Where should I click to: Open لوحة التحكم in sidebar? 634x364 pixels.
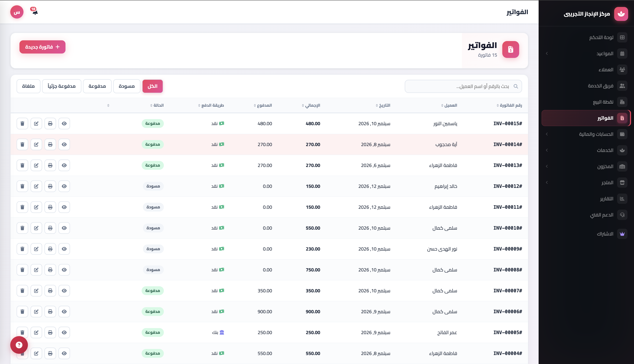click(586, 38)
